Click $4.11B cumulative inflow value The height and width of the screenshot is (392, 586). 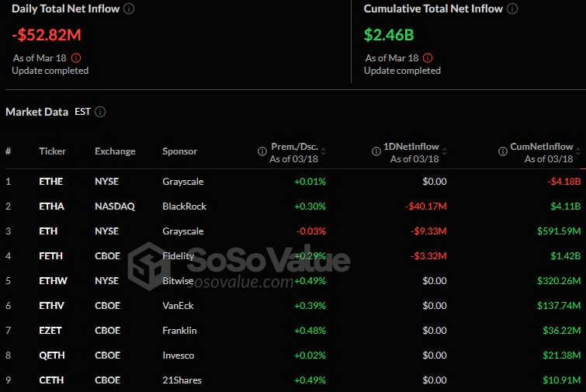pyautogui.click(x=566, y=206)
